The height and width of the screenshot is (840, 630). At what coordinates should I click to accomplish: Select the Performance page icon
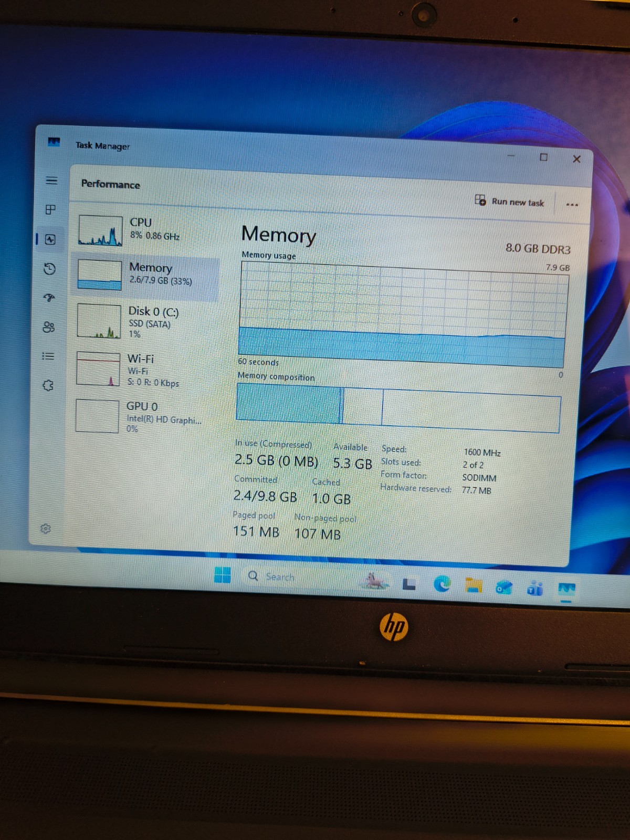tap(50, 239)
